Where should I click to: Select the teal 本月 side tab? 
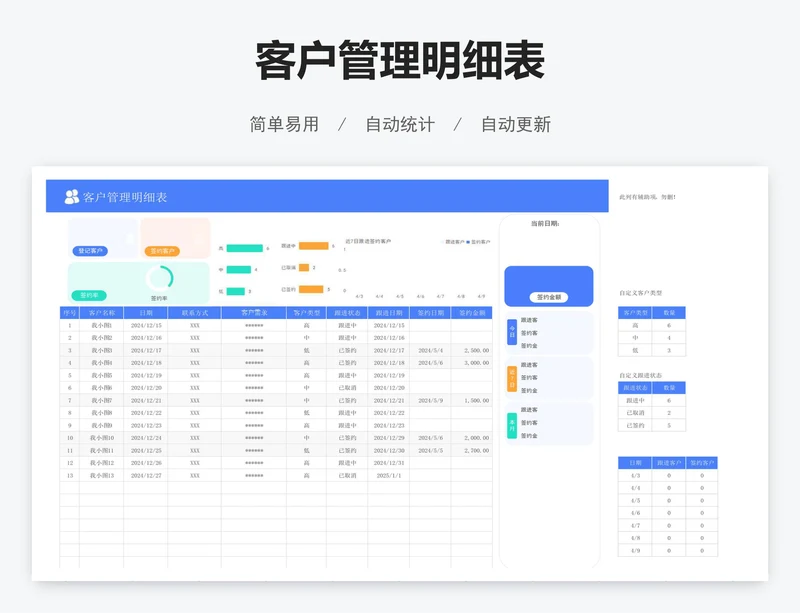pos(512,425)
